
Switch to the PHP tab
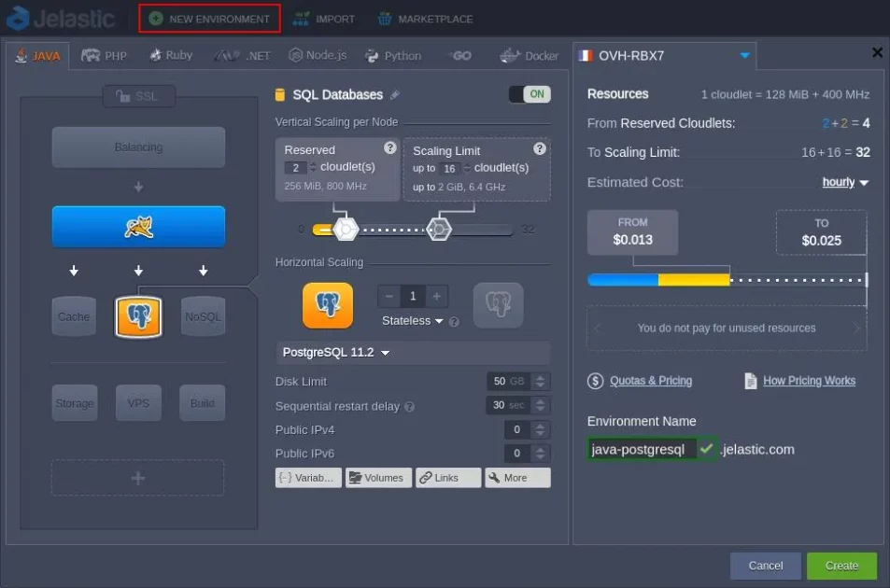tap(104, 56)
